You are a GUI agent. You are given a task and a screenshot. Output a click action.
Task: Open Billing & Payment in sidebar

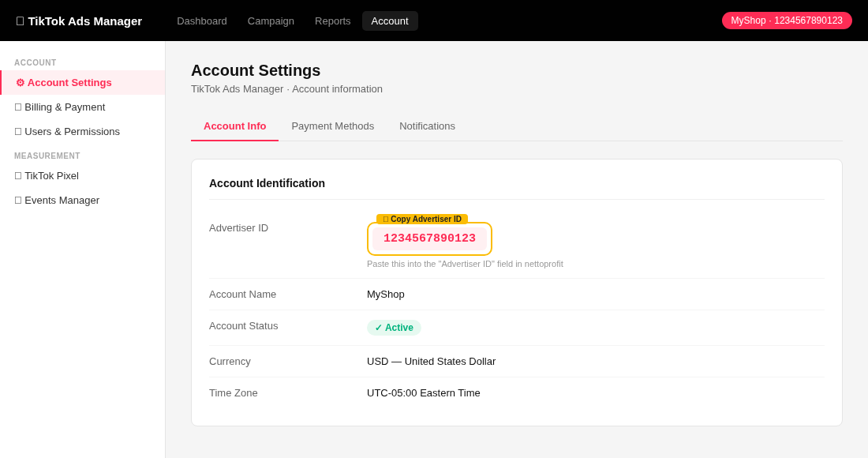83,107
